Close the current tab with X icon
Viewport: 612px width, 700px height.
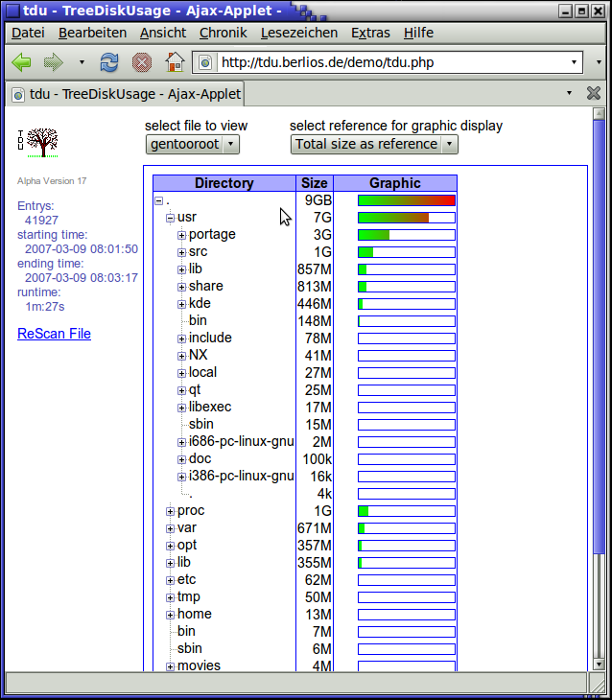point(593,94)
